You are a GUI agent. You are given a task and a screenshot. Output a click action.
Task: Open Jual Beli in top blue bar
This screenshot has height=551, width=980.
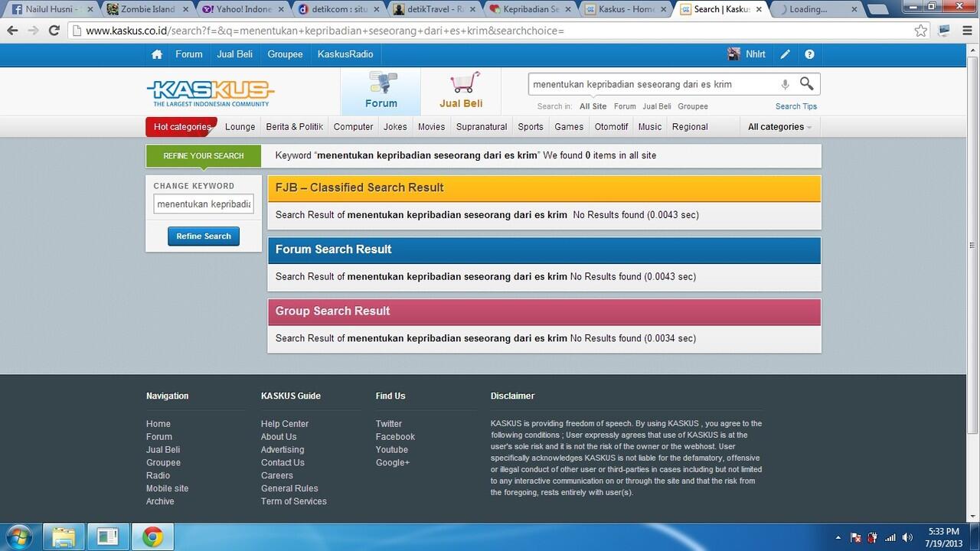tap(235, 54)
